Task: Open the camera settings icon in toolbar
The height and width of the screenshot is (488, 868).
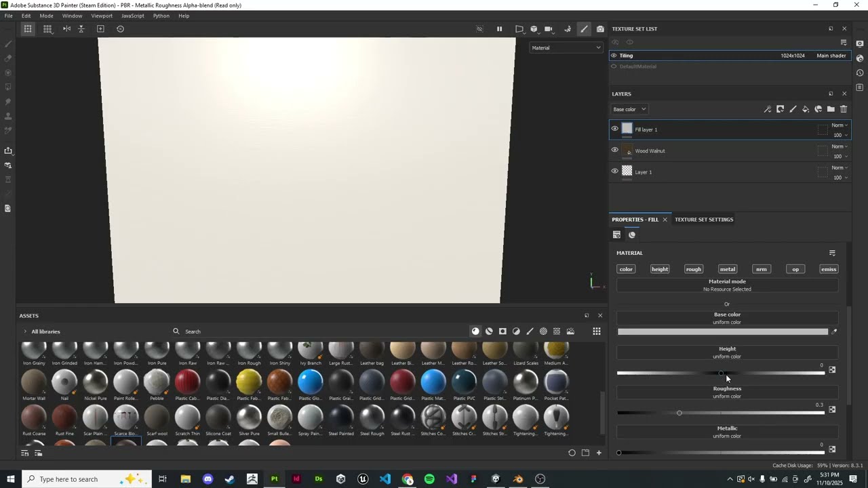Action: [x=549, y=28]
